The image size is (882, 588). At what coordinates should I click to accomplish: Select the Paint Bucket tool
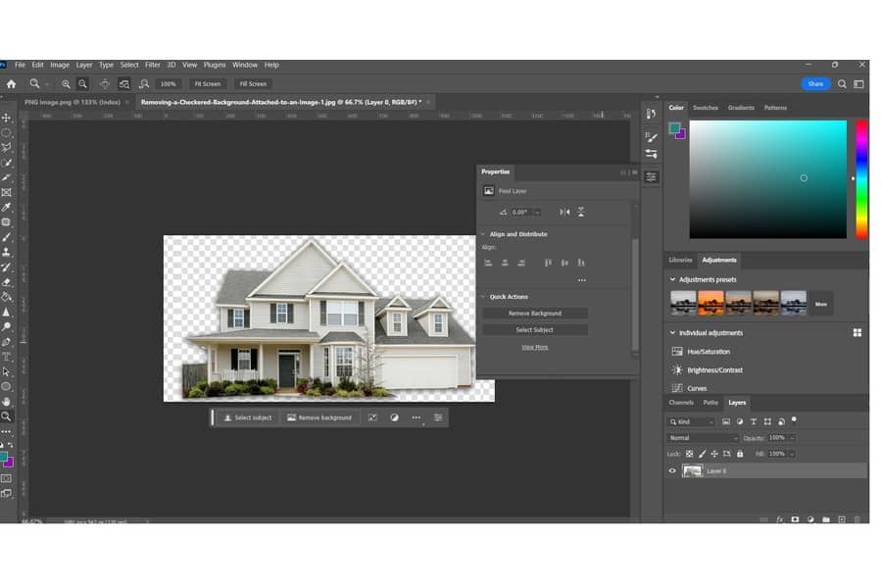coord(7,297)
